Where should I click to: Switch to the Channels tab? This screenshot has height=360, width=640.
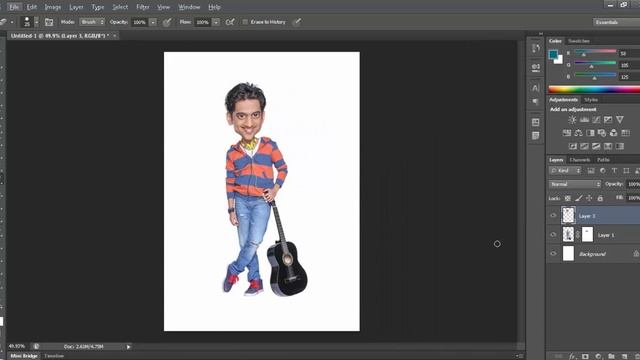click(x=580, y=160)
